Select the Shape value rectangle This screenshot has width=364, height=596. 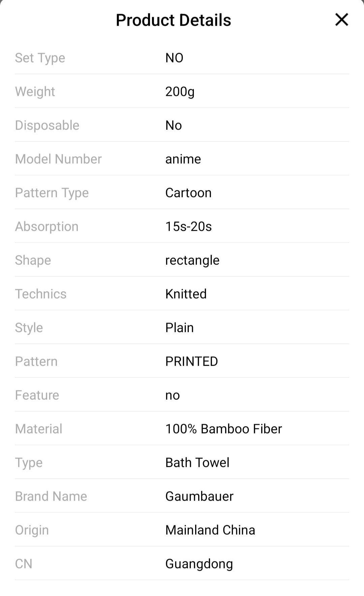click(192, 260)
